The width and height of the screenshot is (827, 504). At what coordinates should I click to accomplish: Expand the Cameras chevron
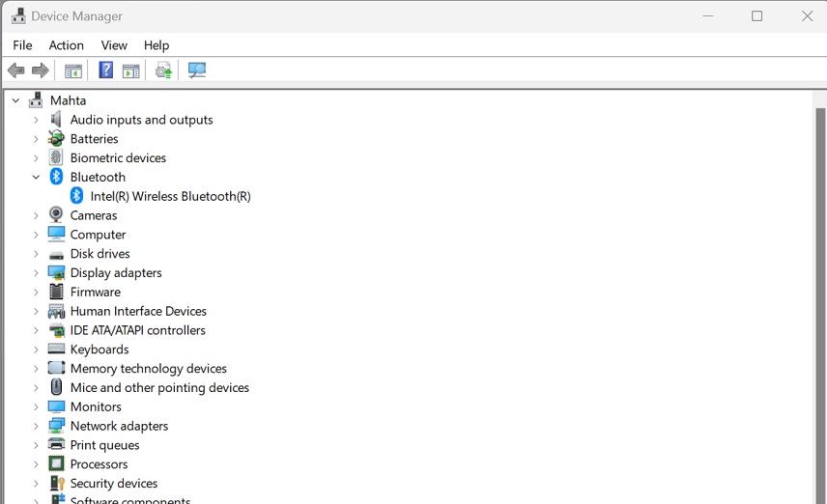36,215
